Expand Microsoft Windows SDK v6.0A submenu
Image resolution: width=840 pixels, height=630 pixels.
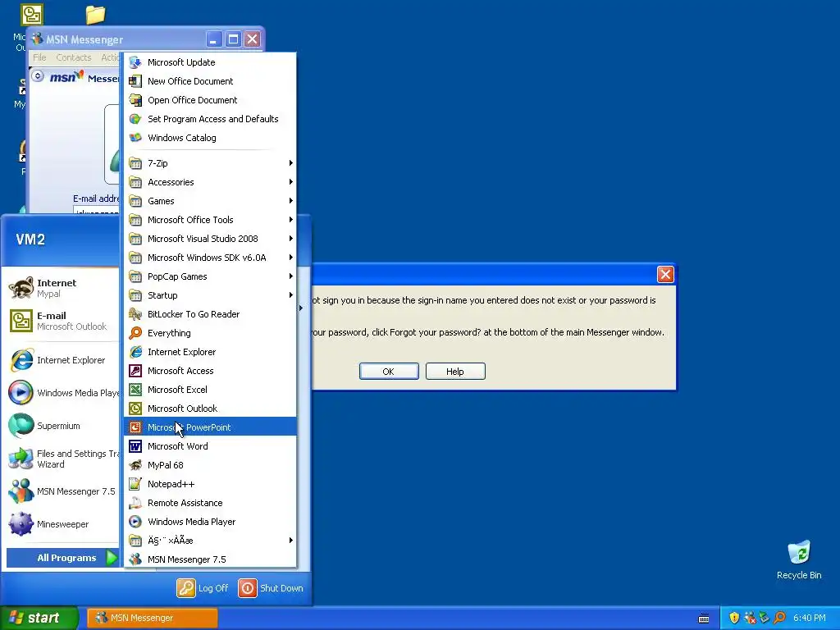coord(210,258)
